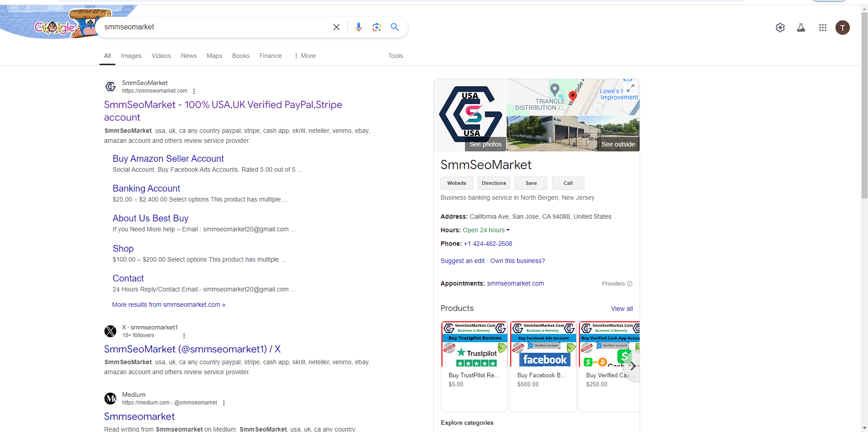Click See outside street view photo
This screenshot has height=432, width=868.
[x=618, y=144]
